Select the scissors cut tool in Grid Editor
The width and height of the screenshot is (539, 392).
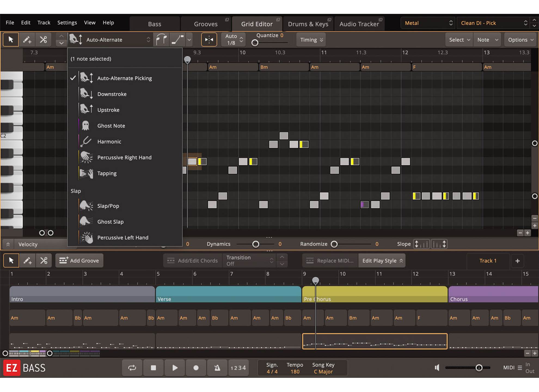(x=43, y=40)
